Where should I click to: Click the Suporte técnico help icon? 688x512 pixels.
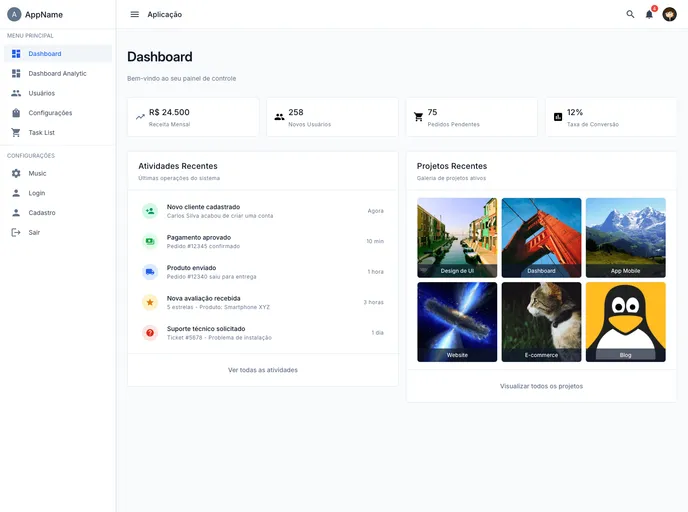click(150, 333)
